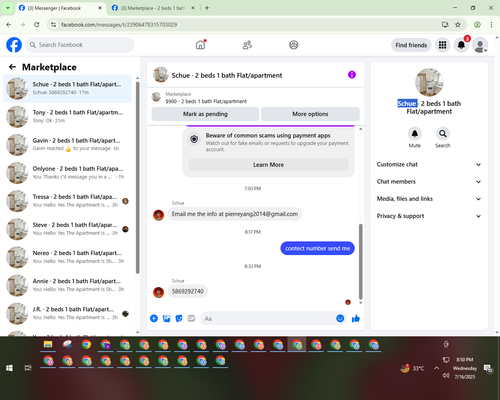Open J.R. conversation in list
This screenshot has height=400, width=500.
click(x=67, y=313)
